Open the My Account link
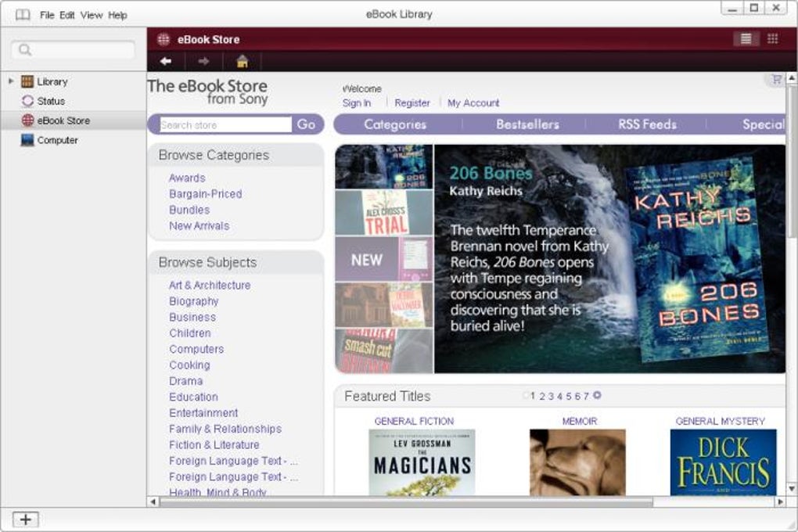This screenshot has height=532, width=798. tap(473, 102)
